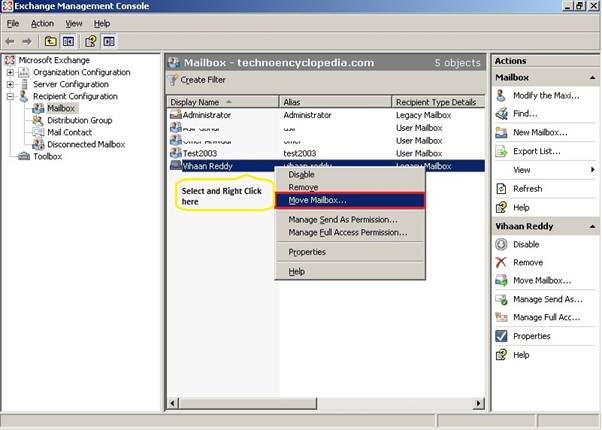Click the Modify the Maxi... action icon

tap(501, 95)
